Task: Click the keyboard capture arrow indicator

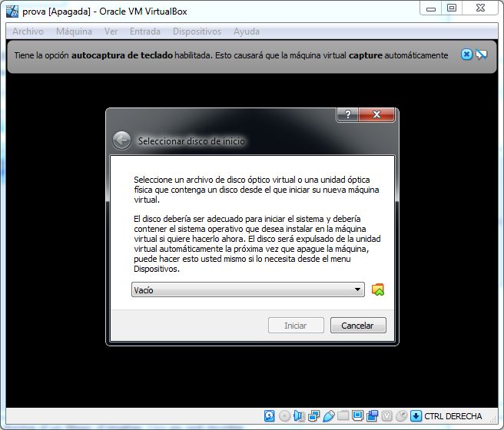Action: click(416, 415)
